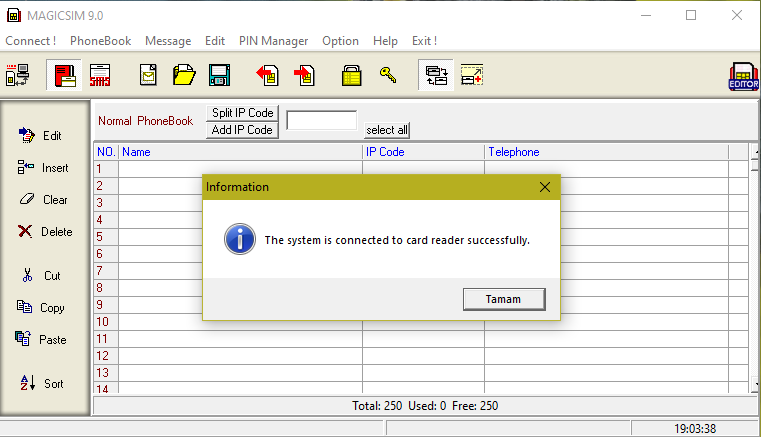Select phonebook row number 5

click(x=106, y=236)
